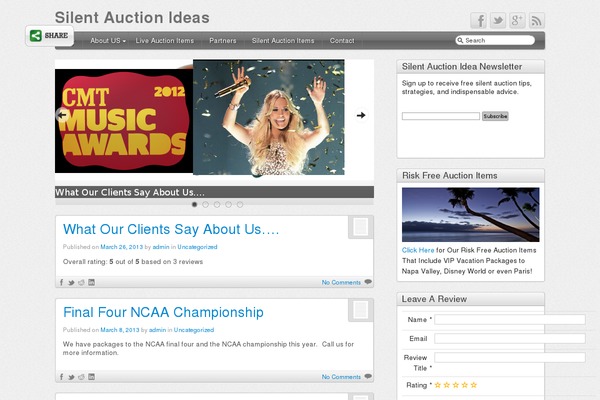Open the palm tree sunset image
The width and height of the screenshot is (600, 400).
(470, 214)
